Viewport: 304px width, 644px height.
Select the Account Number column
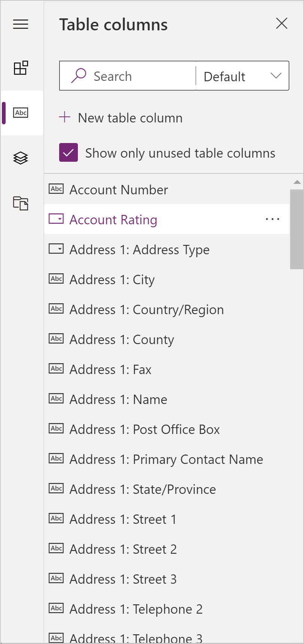119,190
